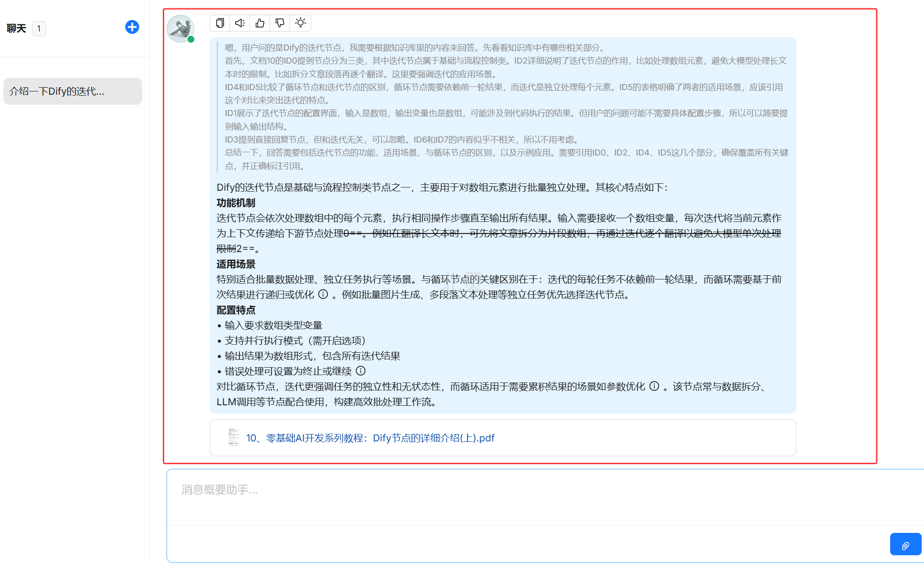This screenshot has height=564, width=924.
Task: Click the paperclip attachment button
Action: [905, 544]
